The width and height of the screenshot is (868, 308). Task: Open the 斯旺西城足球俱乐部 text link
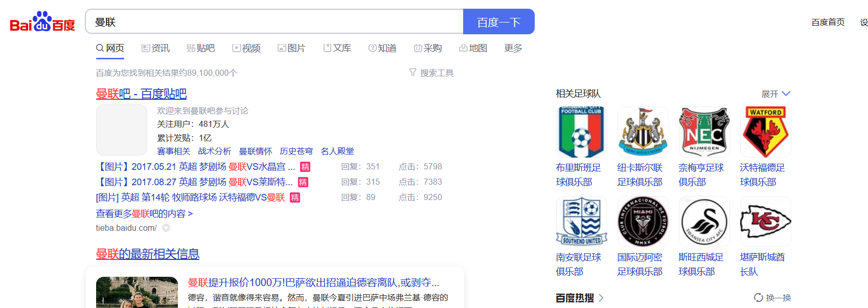point(701,264)
